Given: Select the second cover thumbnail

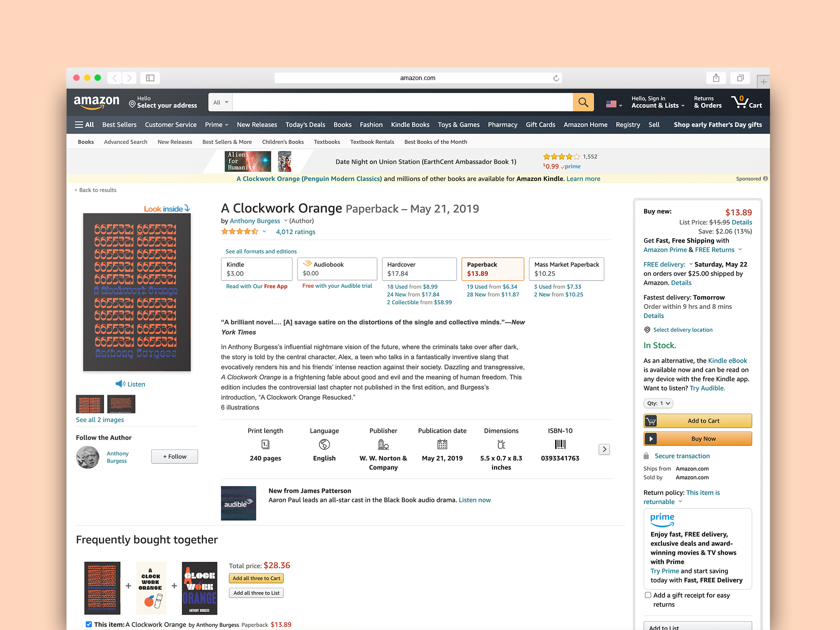Looking at the screenshot, I should (121, 404).
